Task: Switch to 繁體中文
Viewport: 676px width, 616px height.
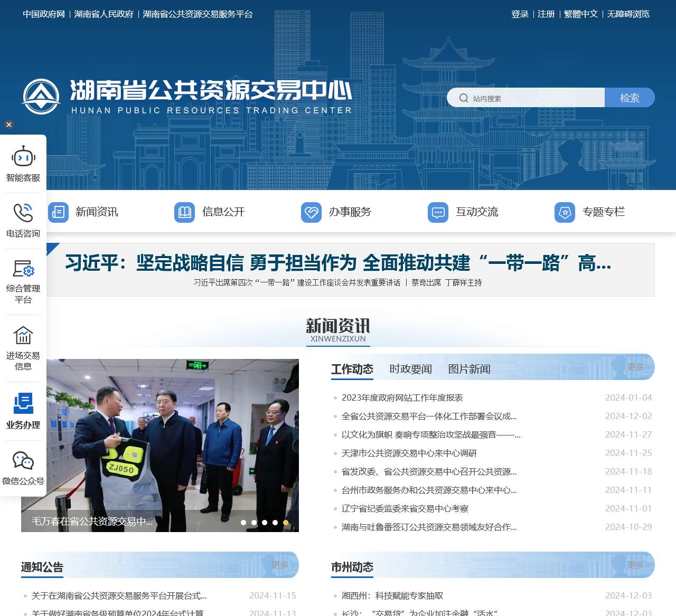Action: [581, 14]
